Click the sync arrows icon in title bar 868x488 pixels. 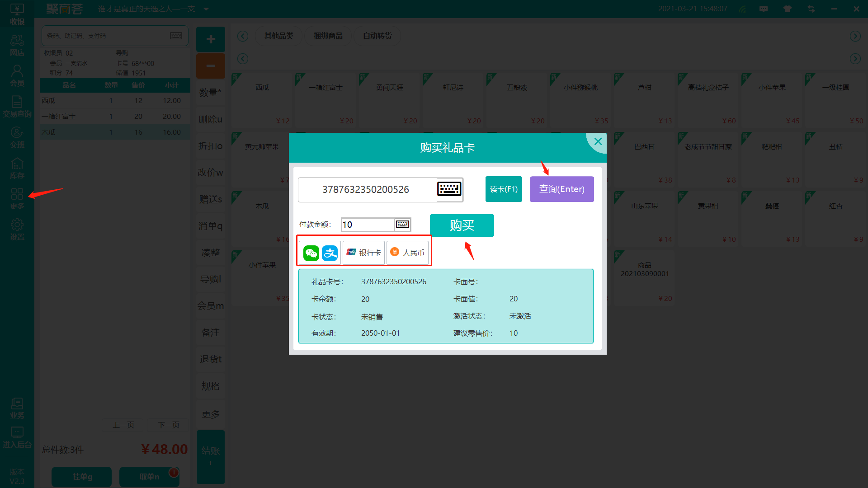coord(811,9)
